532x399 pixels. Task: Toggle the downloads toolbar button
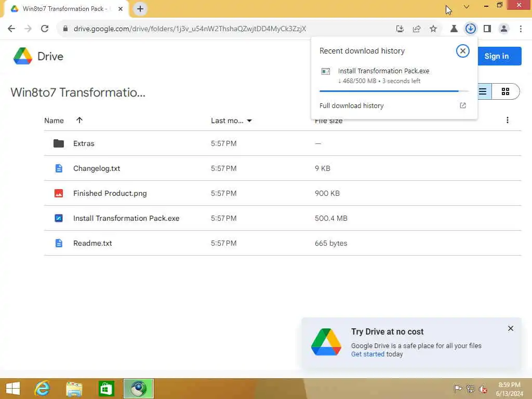(x=470, y=29)
